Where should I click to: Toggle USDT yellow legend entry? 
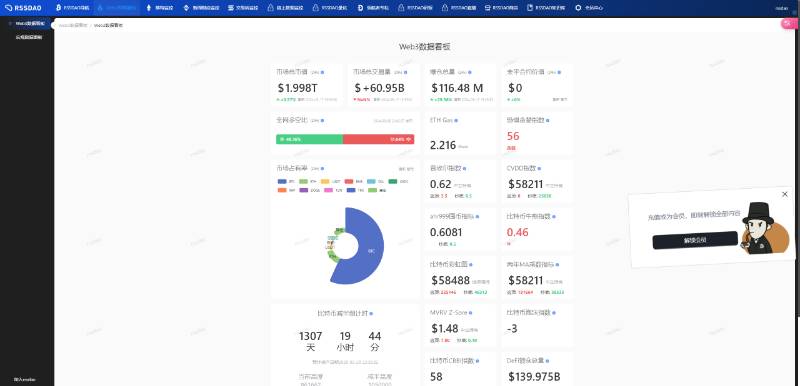pos(331,182)
